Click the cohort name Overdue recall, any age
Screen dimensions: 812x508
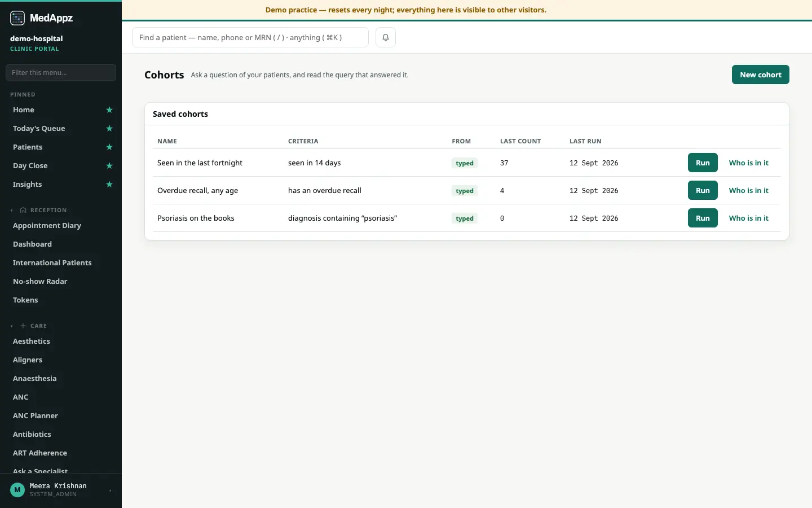pyautogui.click(x=197, y=190)
